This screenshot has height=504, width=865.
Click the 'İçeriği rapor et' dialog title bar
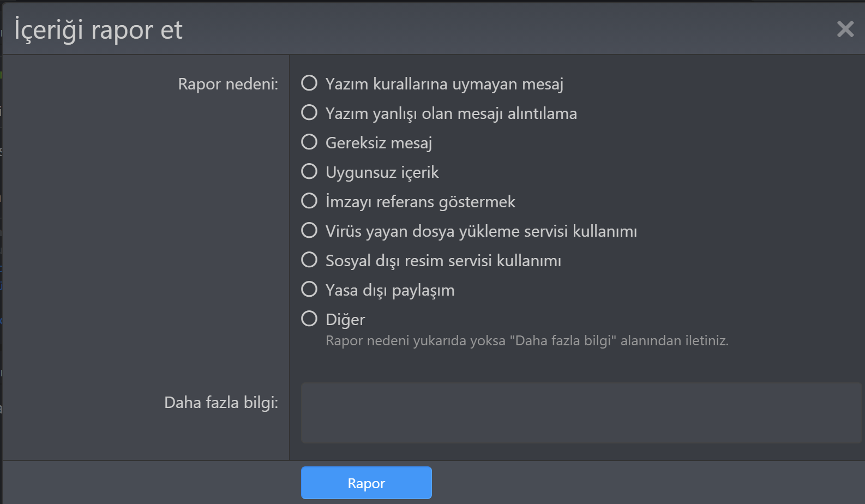tap(98, 29)
